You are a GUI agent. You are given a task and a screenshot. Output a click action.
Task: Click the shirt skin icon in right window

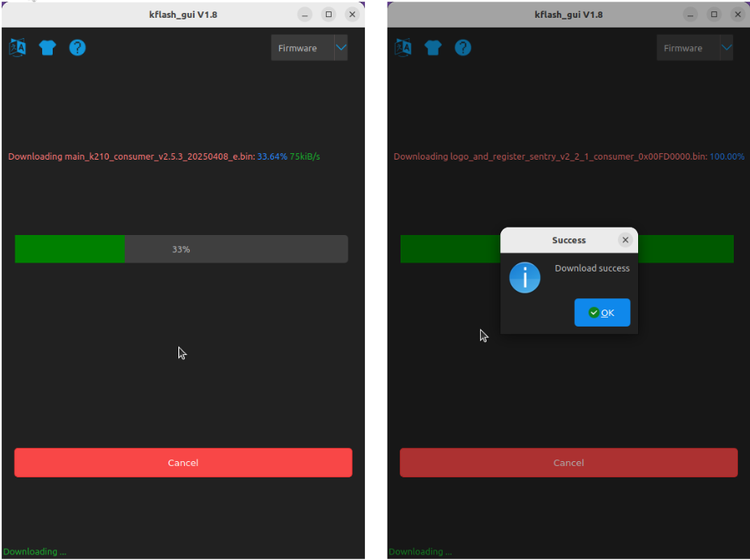tap(433, 47)
